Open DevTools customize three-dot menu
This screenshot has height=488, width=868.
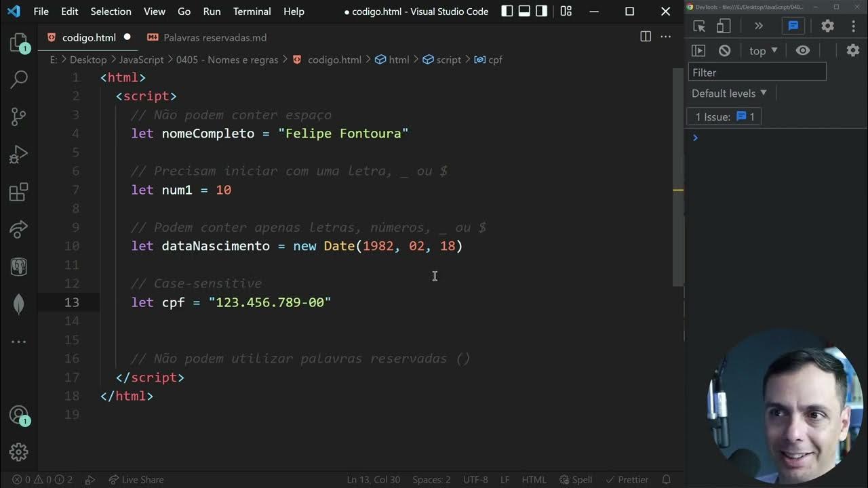853,26
